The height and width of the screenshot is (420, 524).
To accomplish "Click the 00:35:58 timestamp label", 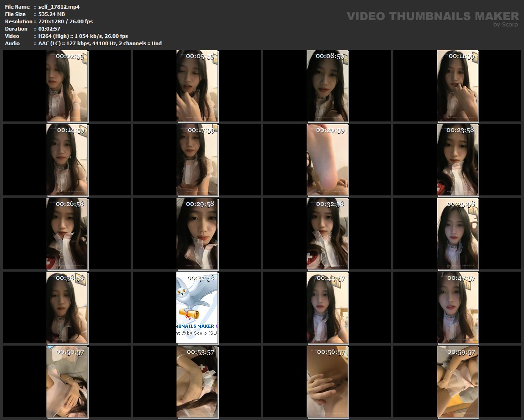I will [460, 204].
